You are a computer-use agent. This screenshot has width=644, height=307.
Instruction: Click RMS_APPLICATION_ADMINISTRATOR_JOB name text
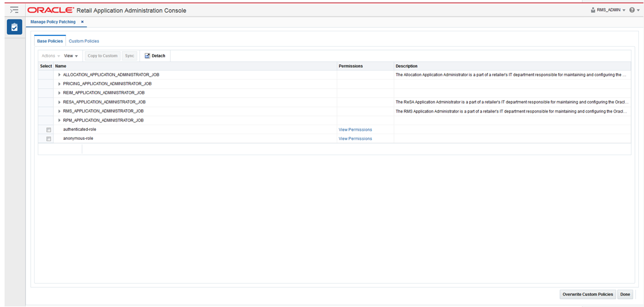103,111
